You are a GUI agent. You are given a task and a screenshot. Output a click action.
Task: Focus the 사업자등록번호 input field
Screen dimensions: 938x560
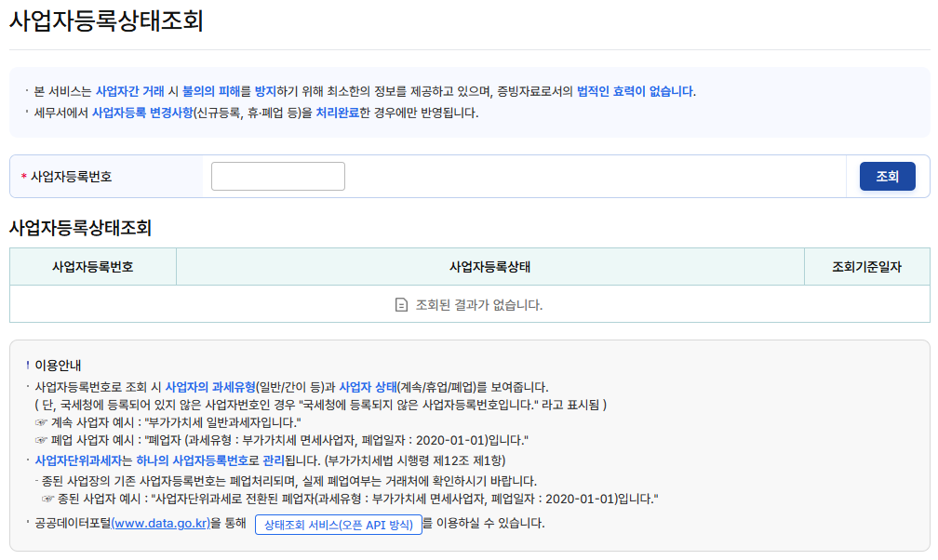[278, 177]
